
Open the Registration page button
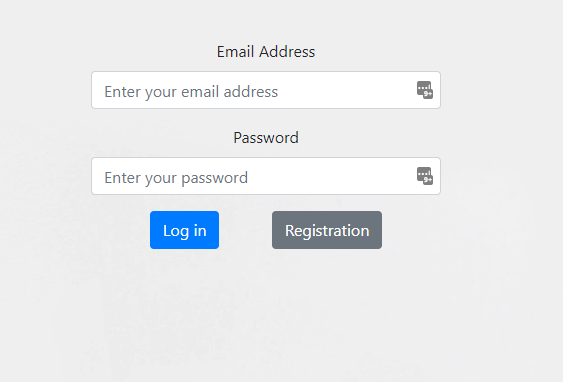327,230
